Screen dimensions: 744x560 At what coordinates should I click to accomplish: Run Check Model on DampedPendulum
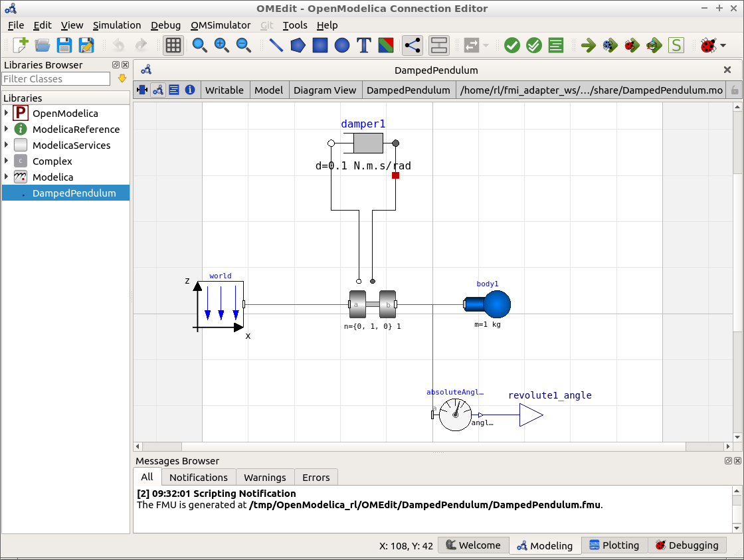pyautogui.click(x=512, y=45)
